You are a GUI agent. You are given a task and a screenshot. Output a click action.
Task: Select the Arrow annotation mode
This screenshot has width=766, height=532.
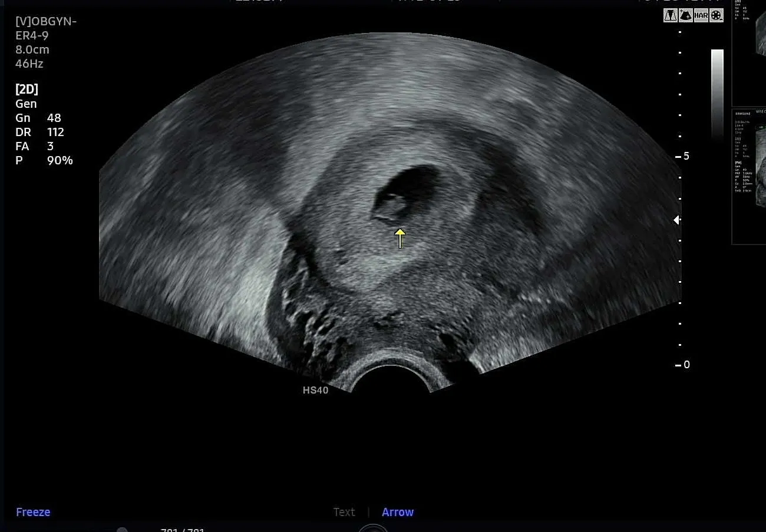tap(398, 512)
